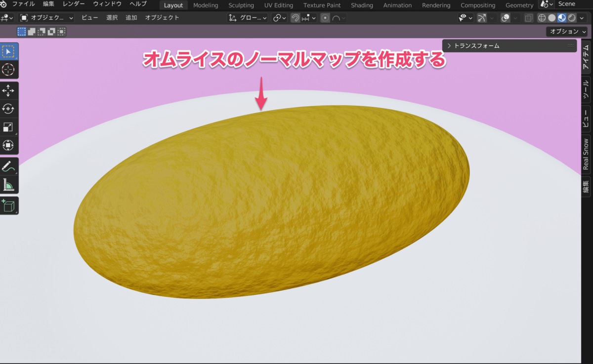593x364 pixels.
Task: Open the editor type dropdown
Action: click(x=7, y=18)
